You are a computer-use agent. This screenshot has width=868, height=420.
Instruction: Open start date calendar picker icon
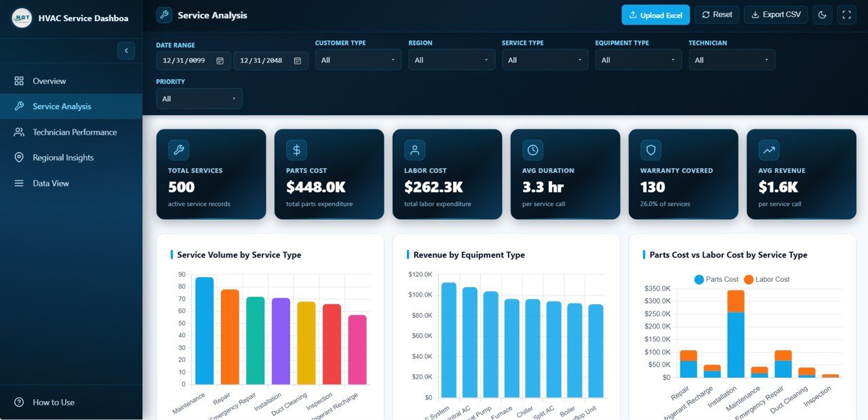pyautogui.click(x=220, y=61)
